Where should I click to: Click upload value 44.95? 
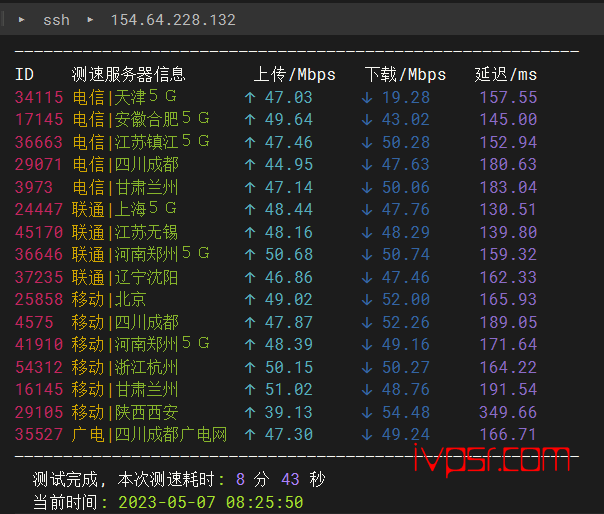tap(289, 165)
